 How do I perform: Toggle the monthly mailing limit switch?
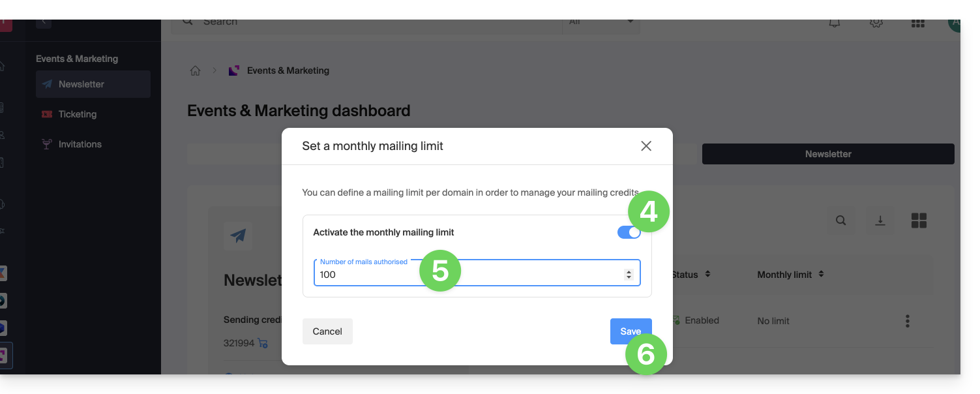(x=628, y=232)
